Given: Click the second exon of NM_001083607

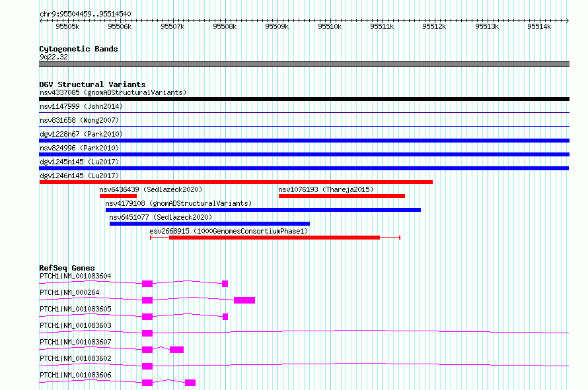Looking at the screenshot, I should click(176, 350).
